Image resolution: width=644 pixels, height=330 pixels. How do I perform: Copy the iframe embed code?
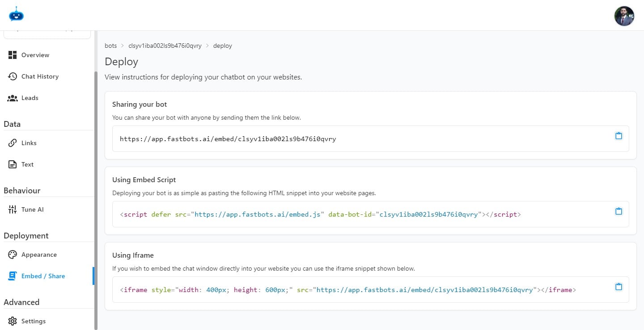619,287
